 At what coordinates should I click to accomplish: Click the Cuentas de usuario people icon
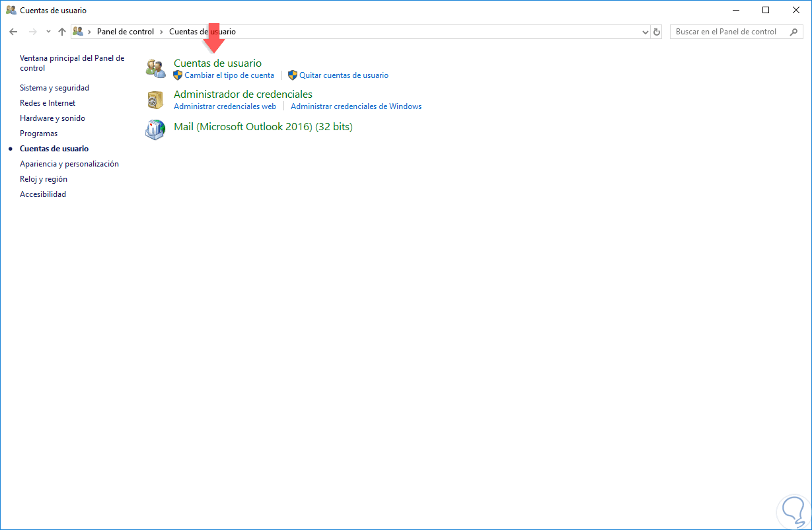155,68
